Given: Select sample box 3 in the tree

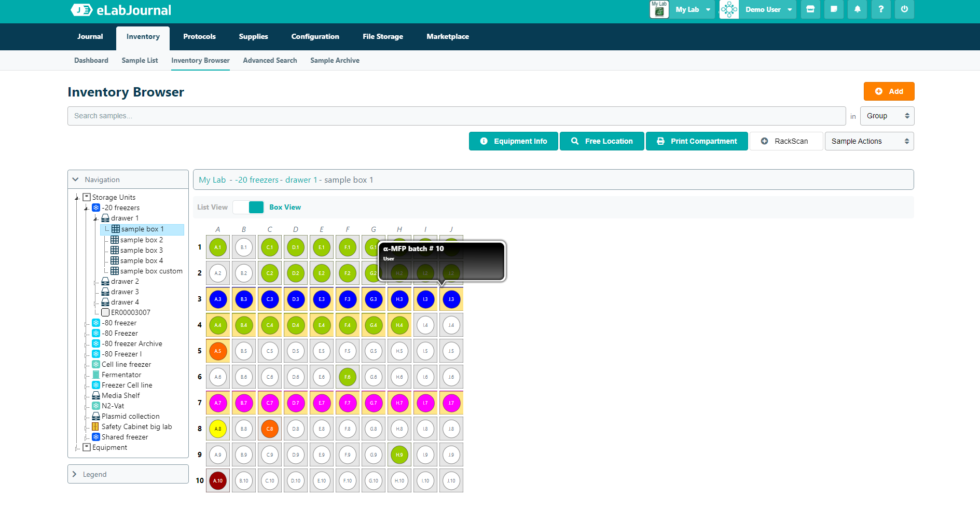Looking at the screenshot, I should point(142,250).
